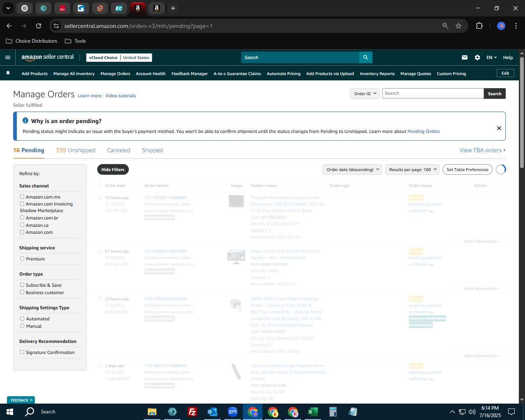Click the info icon beside 'Why is an order pending?'
This screenshot has width=525, height=420.
pyautogui.click(x=25, y=121)
